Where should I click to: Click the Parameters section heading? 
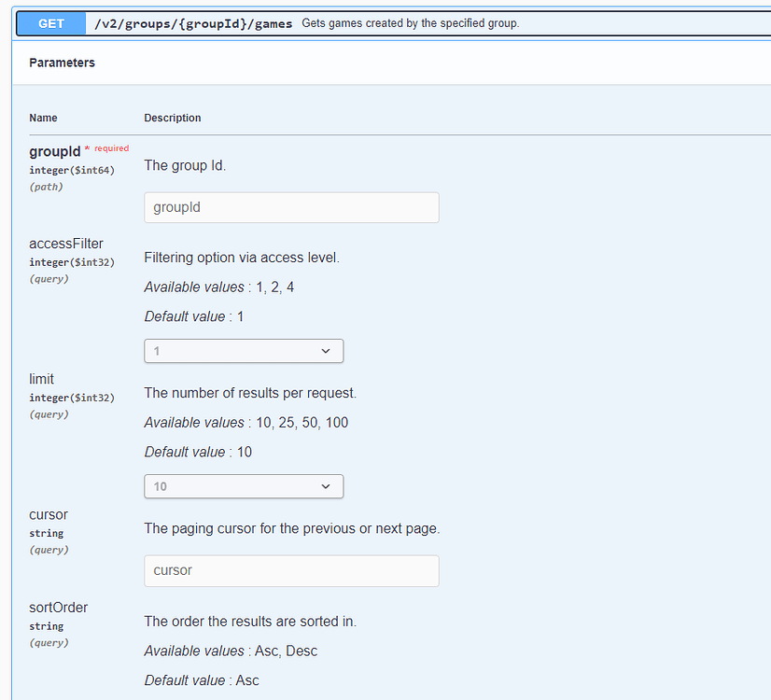click(62, 63)
